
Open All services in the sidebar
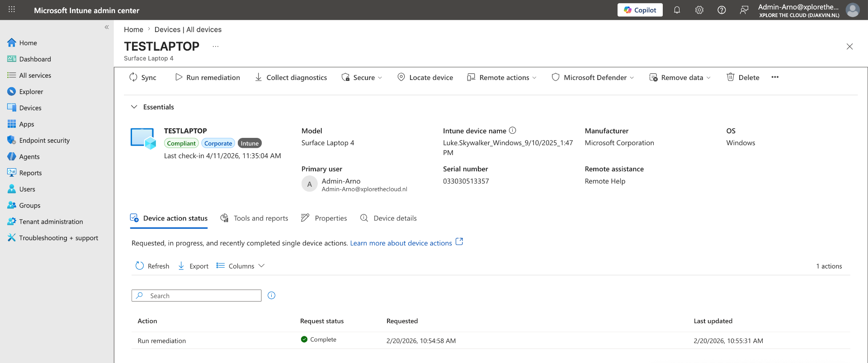tap(29, 75)
